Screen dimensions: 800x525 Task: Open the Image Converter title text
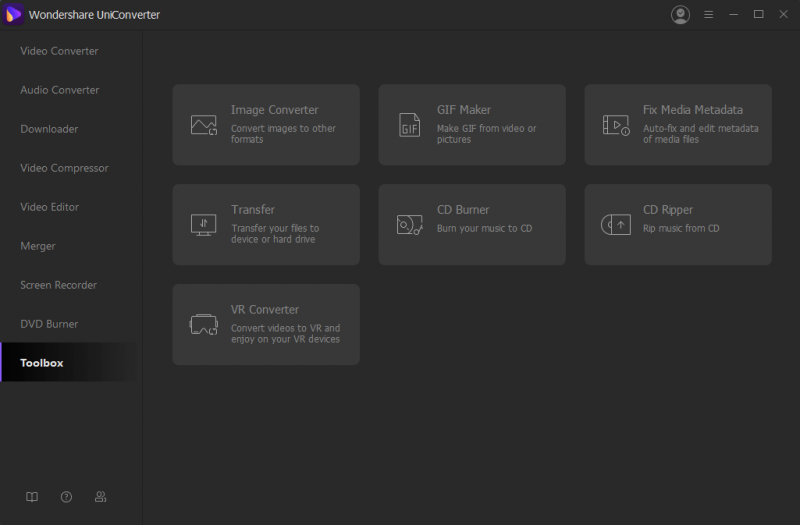click(x=274, y=110)
